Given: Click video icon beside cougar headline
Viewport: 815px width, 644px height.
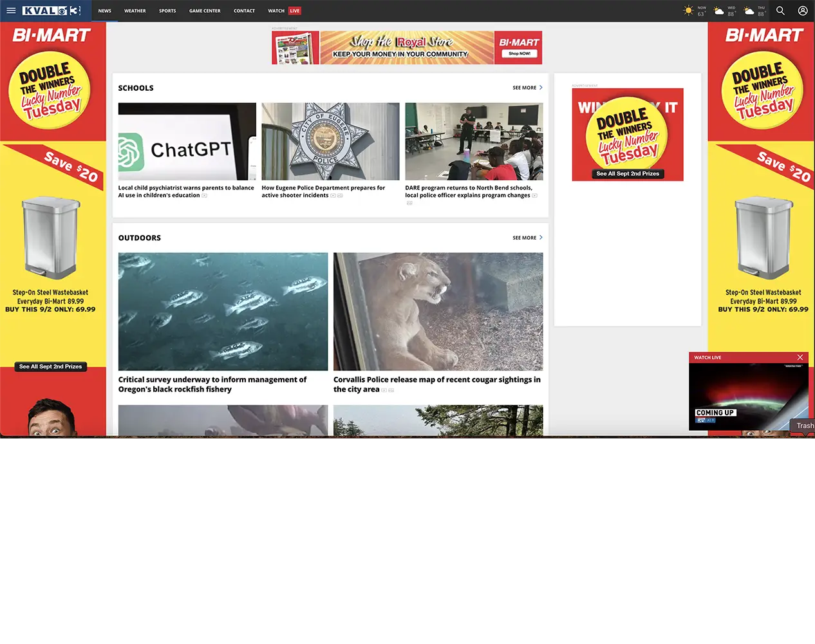Looking at the screenshot, I should coord(384,390).
